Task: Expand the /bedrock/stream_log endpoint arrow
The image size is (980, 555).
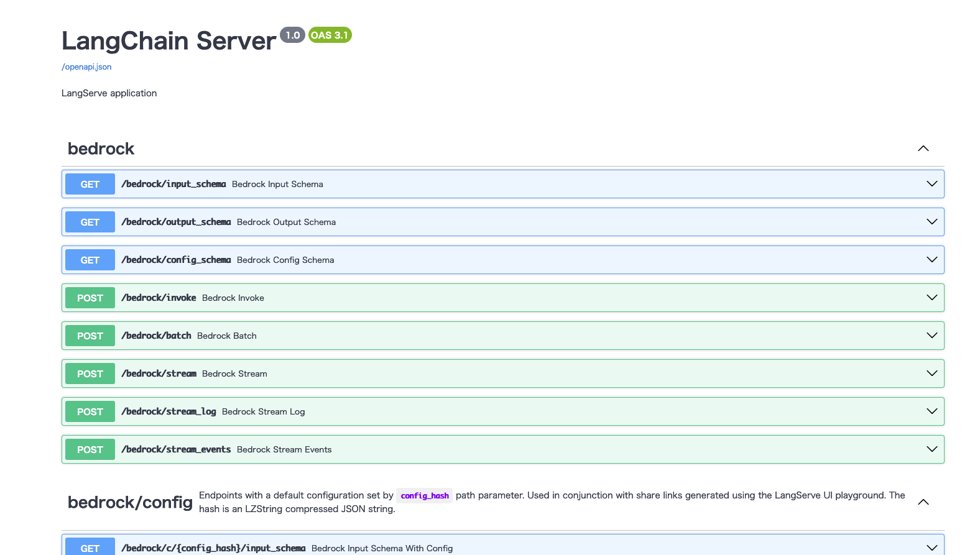Action: pyautogui.click(x=932, y=411)
